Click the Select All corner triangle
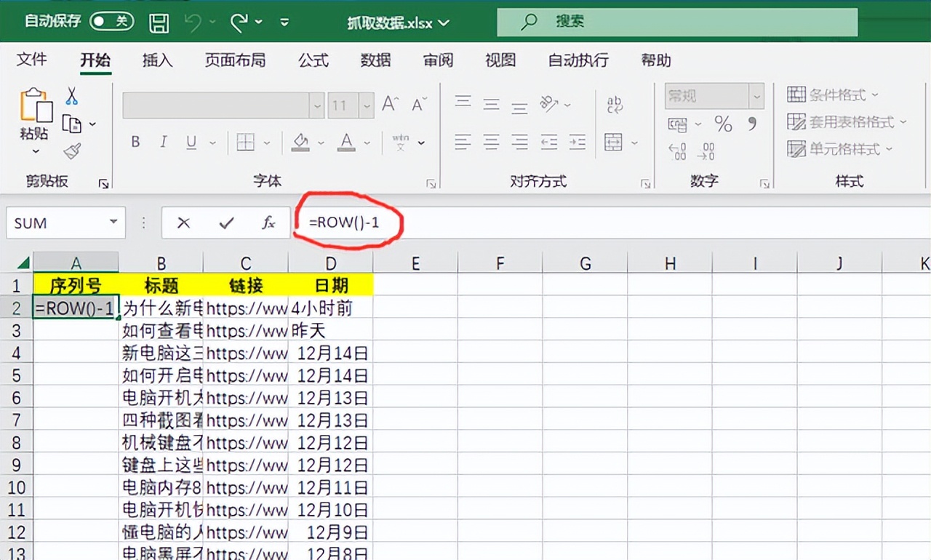Image resolution: width=931 pixels, height=560 pixels. pos(22,263)
